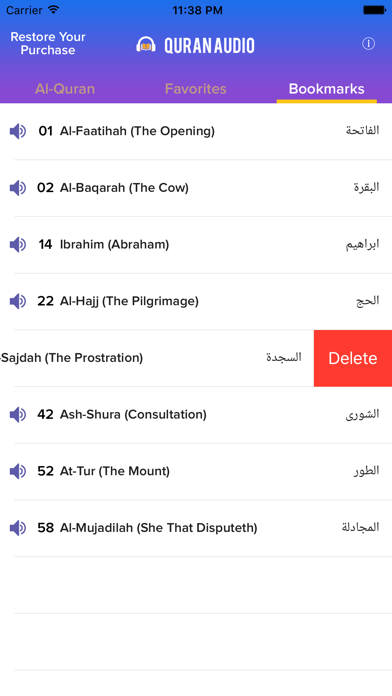Tap the speaker icon beside Al-Faatihah
Screen dimensions: 392x696
(18, 131)
